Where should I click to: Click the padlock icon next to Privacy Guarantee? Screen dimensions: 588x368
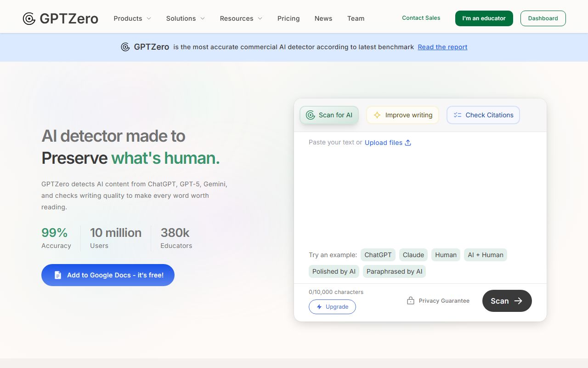[410, 300]
